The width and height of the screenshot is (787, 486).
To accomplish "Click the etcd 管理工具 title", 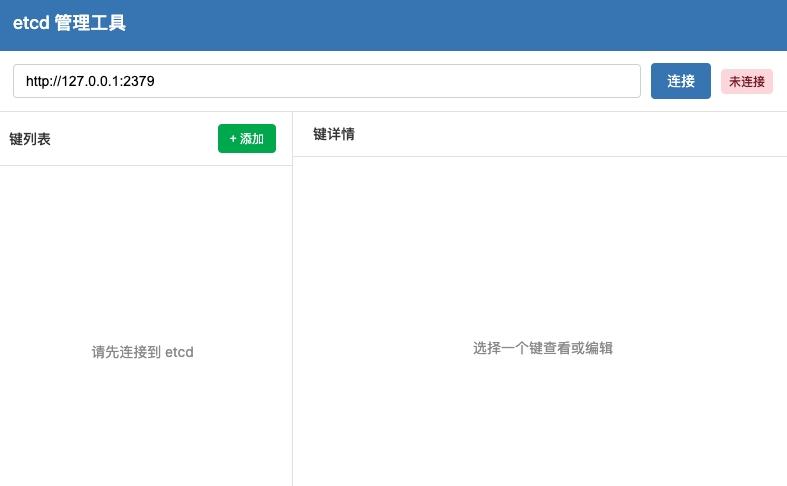I will [69, 23].
